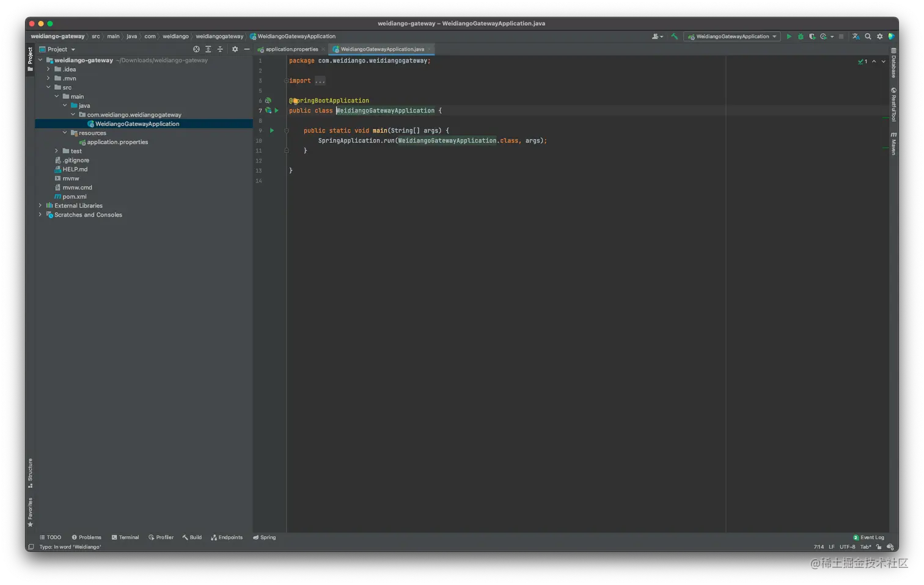Viewport: 924px width, 585px height.
Task: Build project using the hammer icon
Action: [674, 37]
